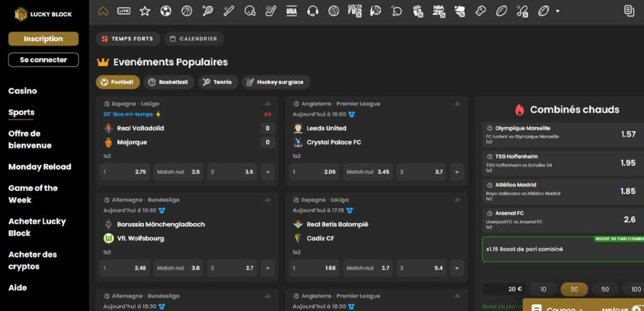Open Acheter Lucky Block in sidebar
The image size is (644, 311).
[37, 227]
